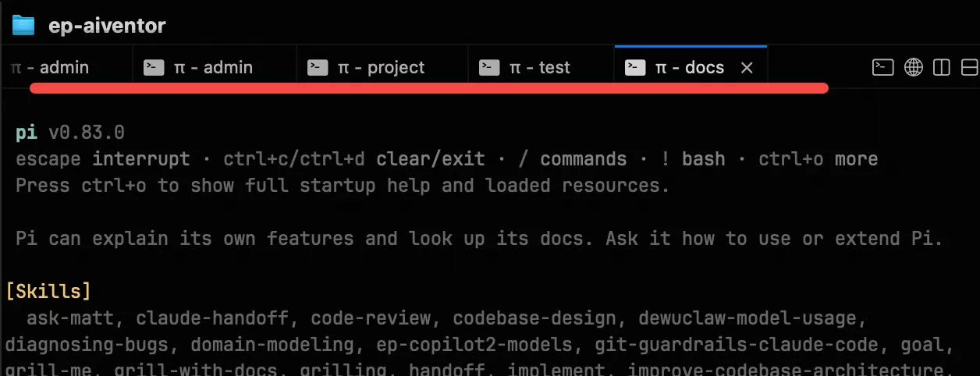Open a new terminal with the outlined terminal icon
Screen dimensions: 980x376
coord(882,68)
